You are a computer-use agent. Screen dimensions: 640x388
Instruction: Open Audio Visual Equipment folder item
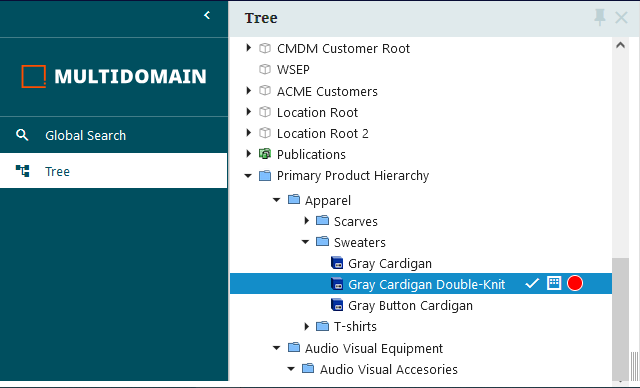tap(373, 348)
